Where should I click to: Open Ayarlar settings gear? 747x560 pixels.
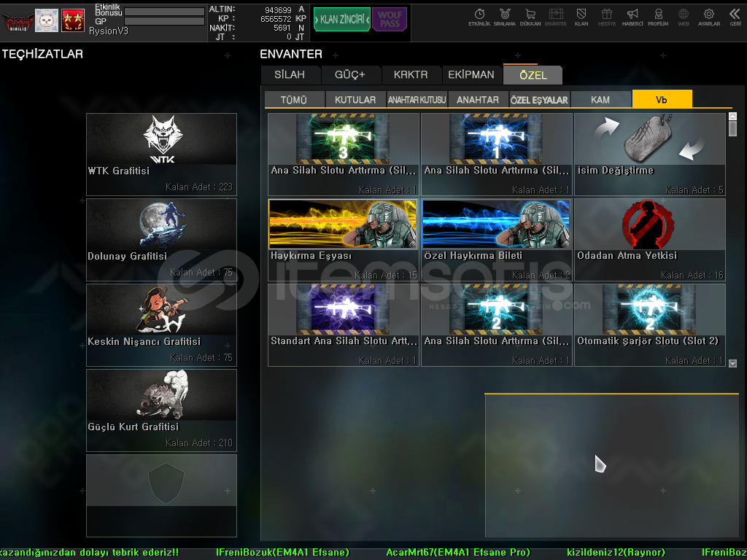click(708, 17)
